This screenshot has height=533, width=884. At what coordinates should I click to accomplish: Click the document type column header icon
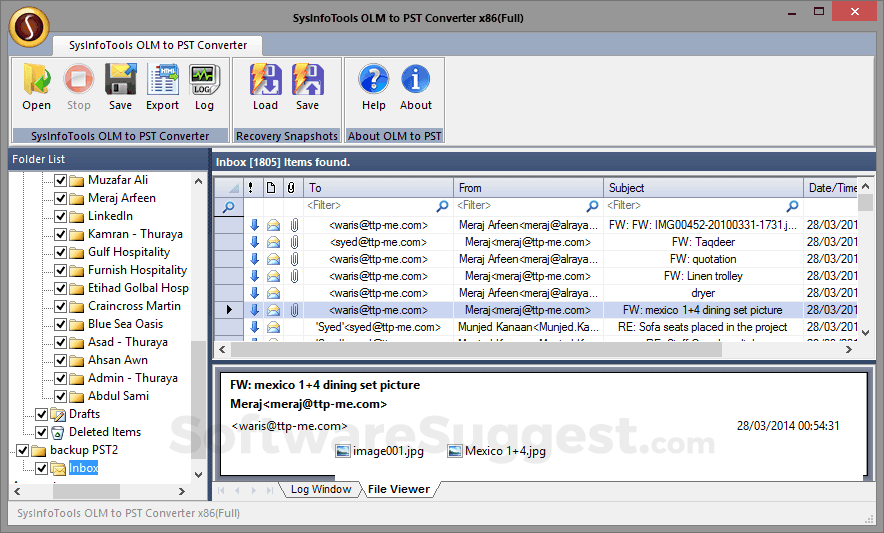tap(271, 187)
